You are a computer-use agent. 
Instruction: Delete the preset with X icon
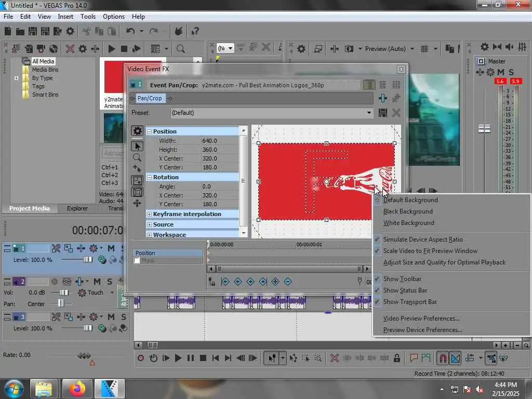[x=396, y=113]
